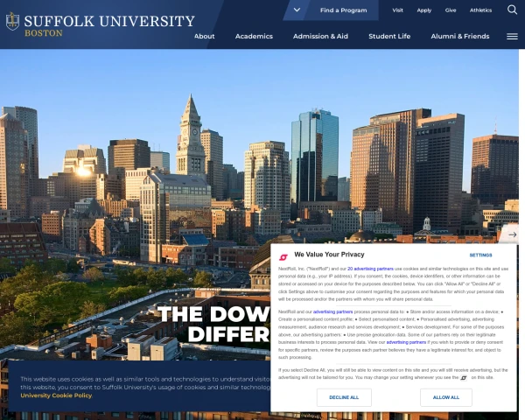
Task: Click the Suffolk University shield logo
Action: point(12,21)
